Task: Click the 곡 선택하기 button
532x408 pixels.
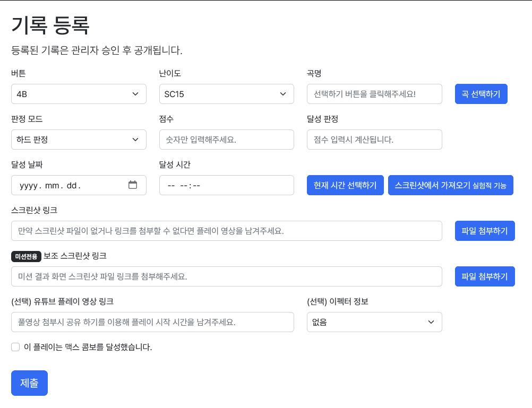Action: click(481, 94)
